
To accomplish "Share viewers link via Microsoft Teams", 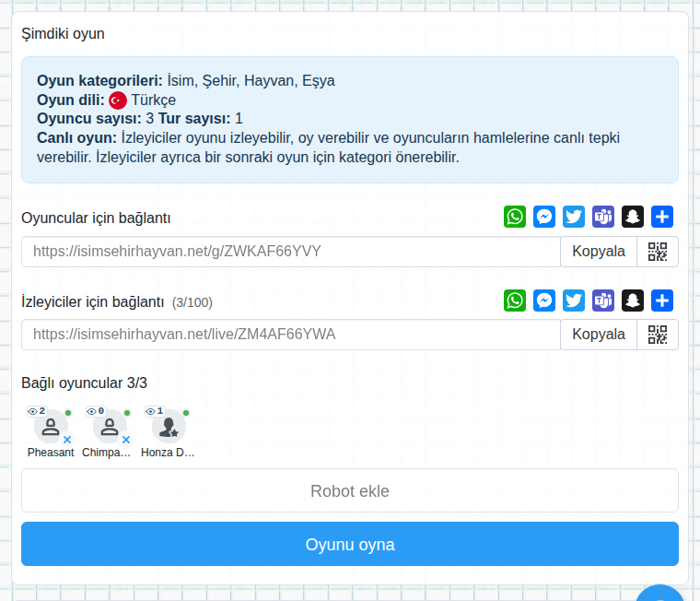I will [x=603, y=300].
